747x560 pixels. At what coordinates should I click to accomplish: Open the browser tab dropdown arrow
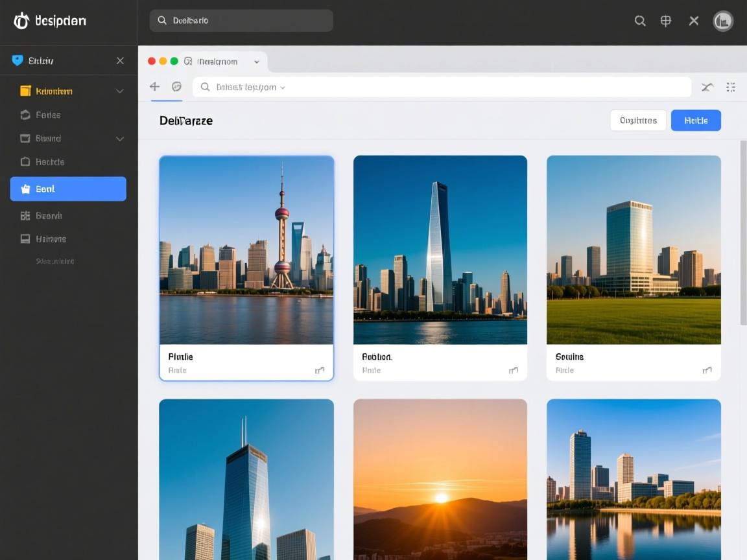257,62
